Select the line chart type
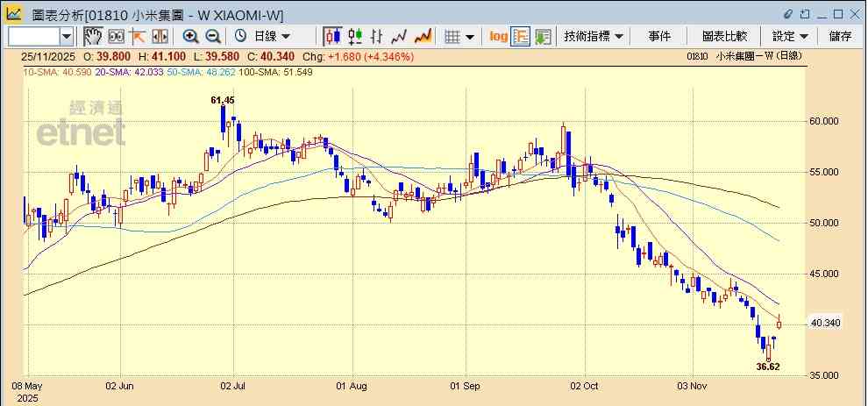868x406 pixels. (400, 36)
